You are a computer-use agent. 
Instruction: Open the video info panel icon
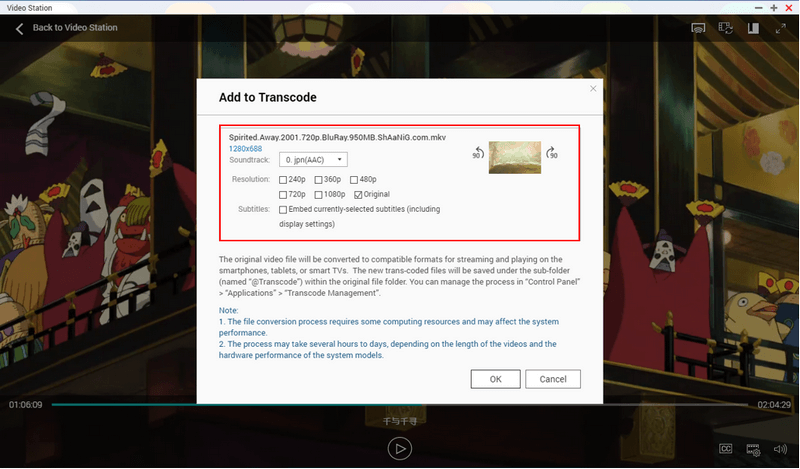pos(753,28)
